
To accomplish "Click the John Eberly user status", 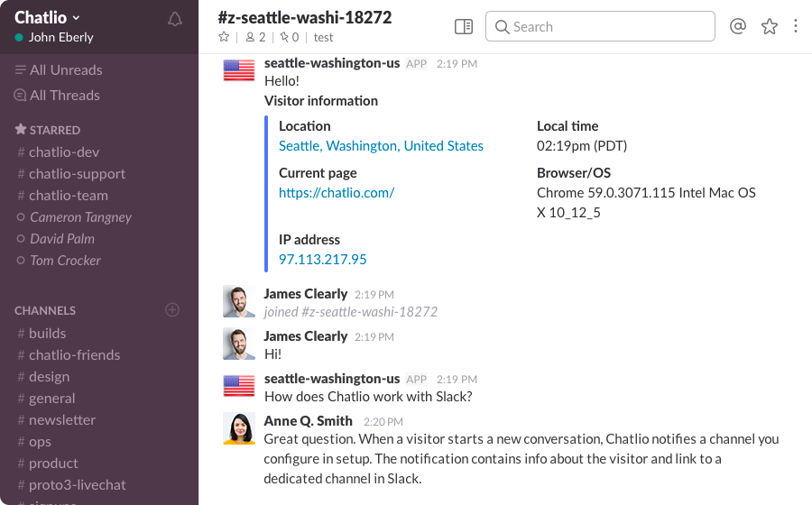I will tap(54, 37).
